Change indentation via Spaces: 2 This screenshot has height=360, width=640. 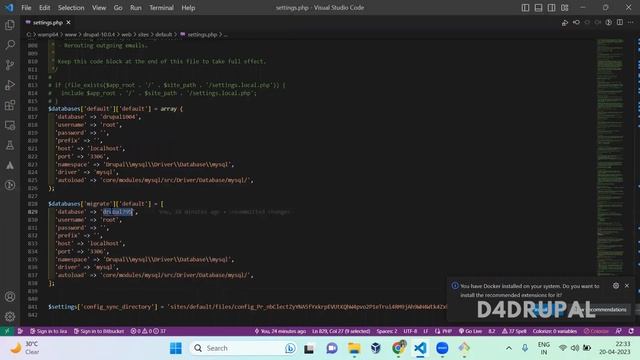click(387, 331)
